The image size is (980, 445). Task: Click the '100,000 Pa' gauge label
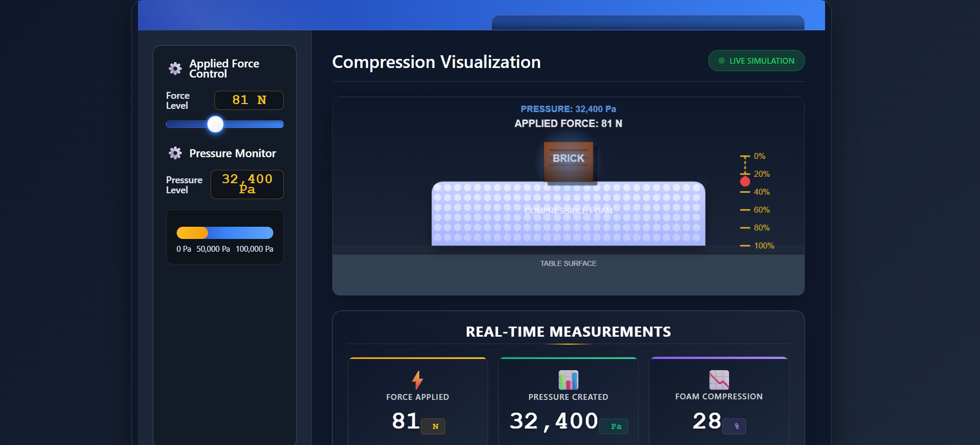pos(255,249)
